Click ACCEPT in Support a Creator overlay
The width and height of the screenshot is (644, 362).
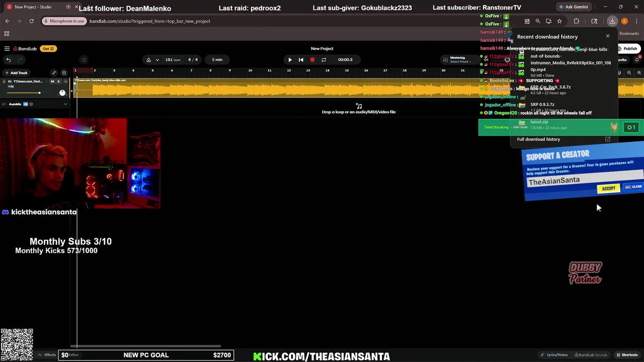coord(608,189)
